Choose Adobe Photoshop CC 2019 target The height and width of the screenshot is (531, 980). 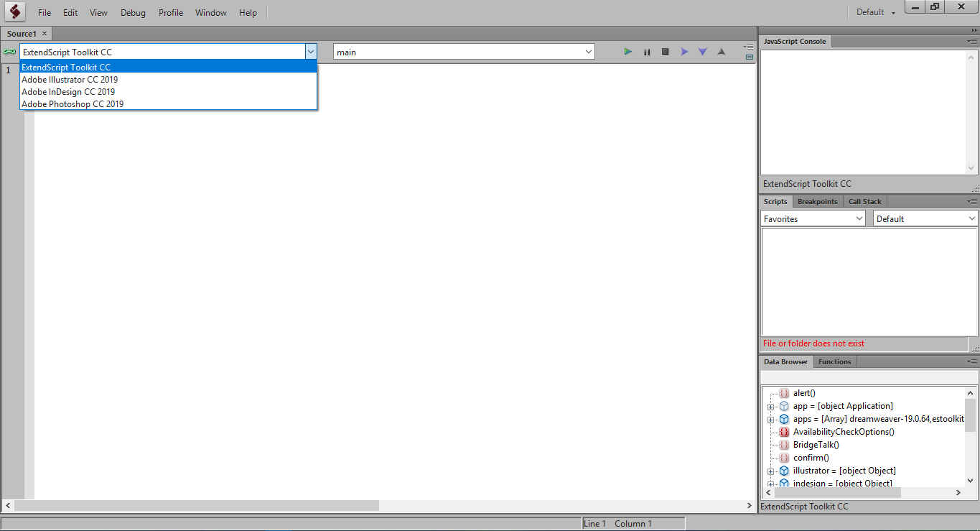coord(168,104)
